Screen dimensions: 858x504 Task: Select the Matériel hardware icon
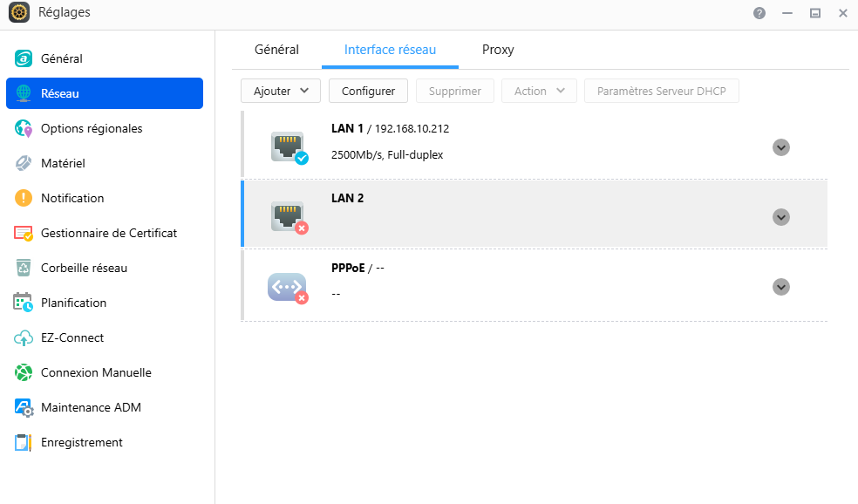pyautogui.click(x=24, y=163)
